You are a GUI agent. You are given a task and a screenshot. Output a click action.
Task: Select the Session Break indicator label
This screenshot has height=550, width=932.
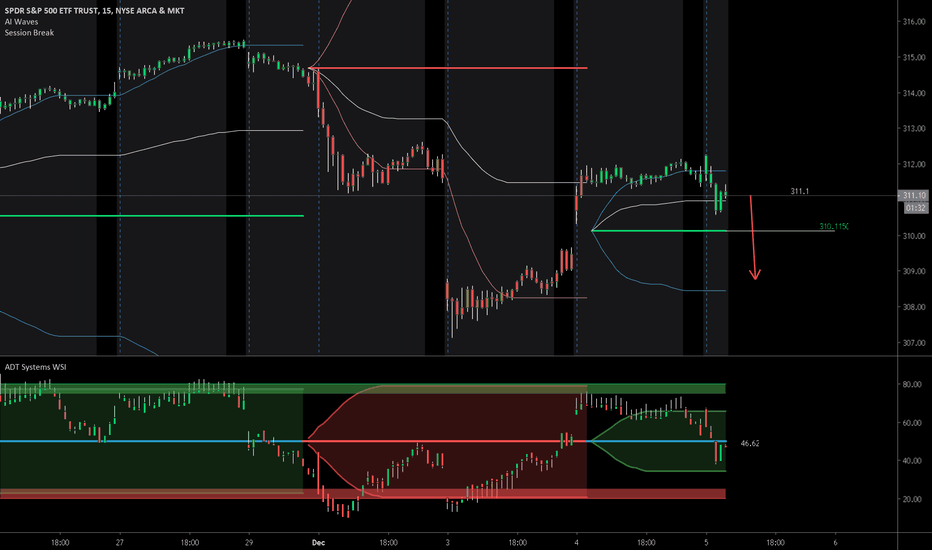(x=29, y=33)
